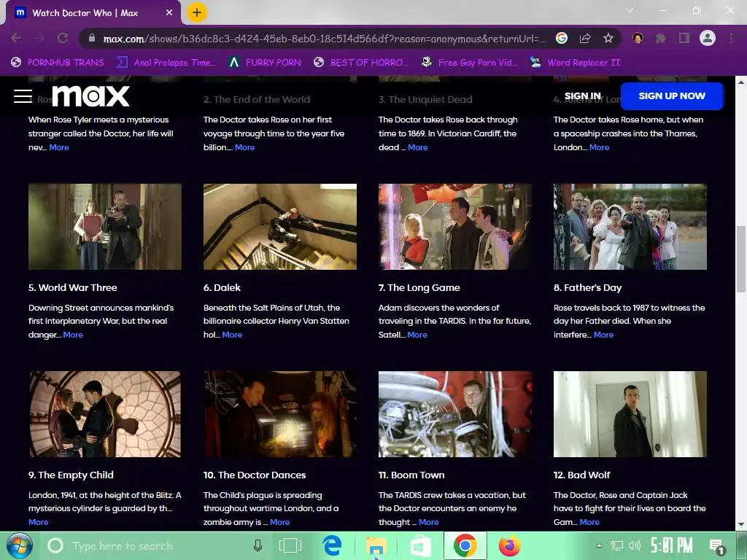Click the taskbar microphone icon

pyautogui.click(x=258, y=545)
